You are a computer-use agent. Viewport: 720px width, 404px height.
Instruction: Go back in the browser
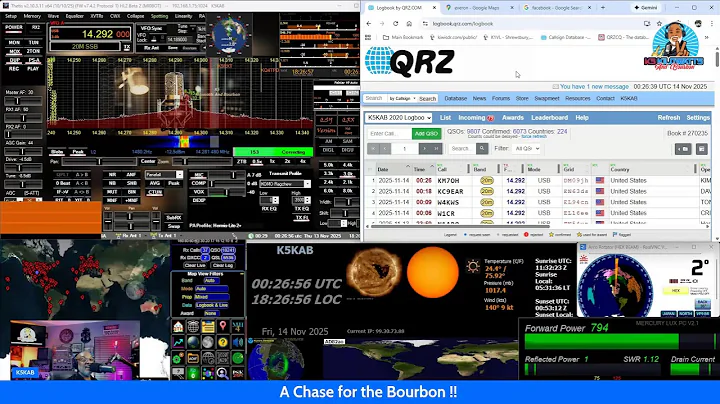pyautogui.click(x=369, y=23)
